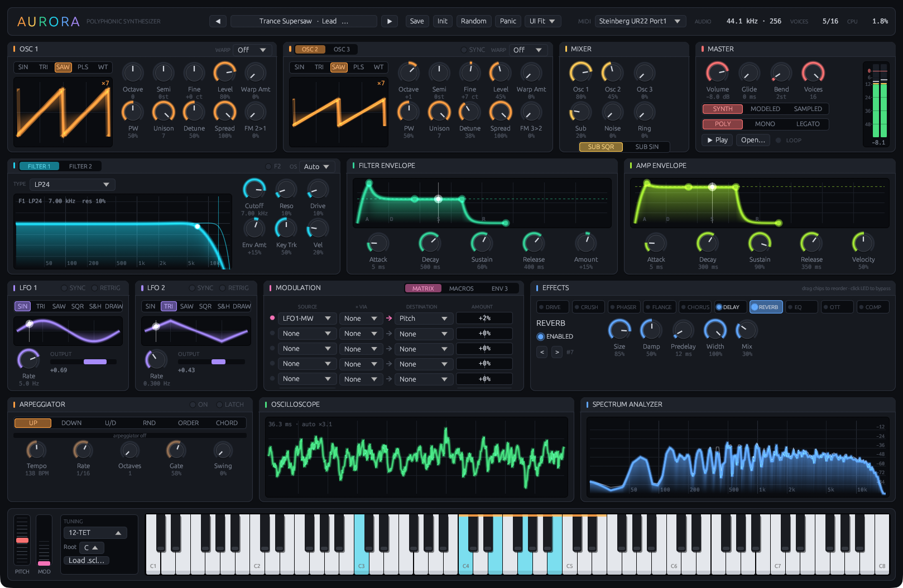Click the Save preset button
The image size is (903, 588).
[x=417, y=21]
